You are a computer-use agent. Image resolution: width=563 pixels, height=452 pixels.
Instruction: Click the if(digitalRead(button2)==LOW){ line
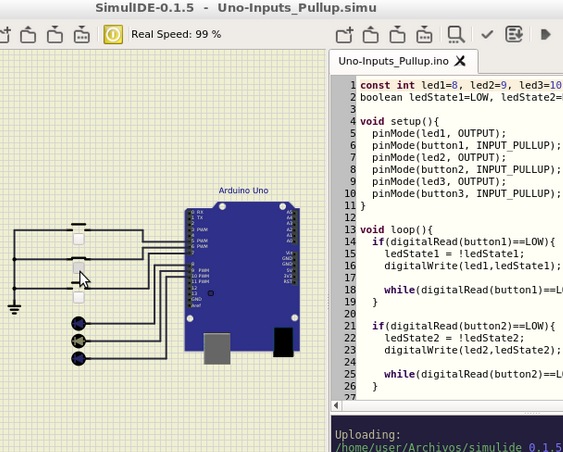(464, 326)
